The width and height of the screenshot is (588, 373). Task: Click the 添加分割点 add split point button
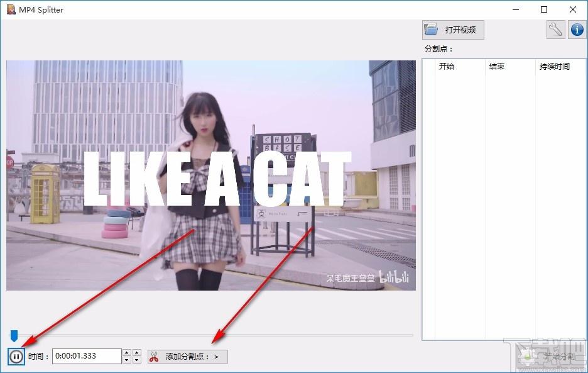coord(187,357)
